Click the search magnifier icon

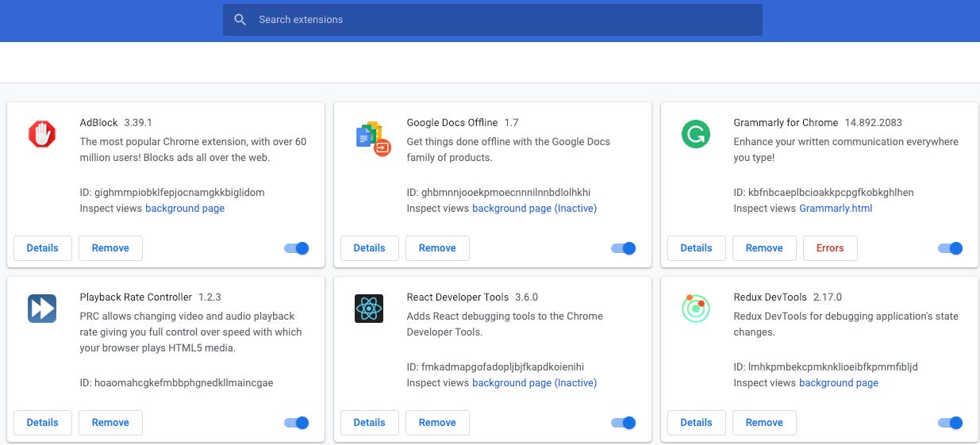pyautogui.click(x=240, y=20)
